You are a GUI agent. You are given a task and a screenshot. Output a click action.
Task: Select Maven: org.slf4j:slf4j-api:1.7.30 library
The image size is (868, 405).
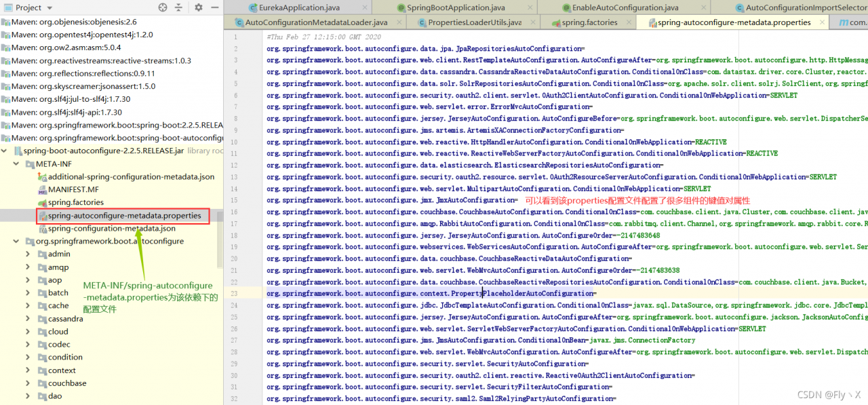66,112
